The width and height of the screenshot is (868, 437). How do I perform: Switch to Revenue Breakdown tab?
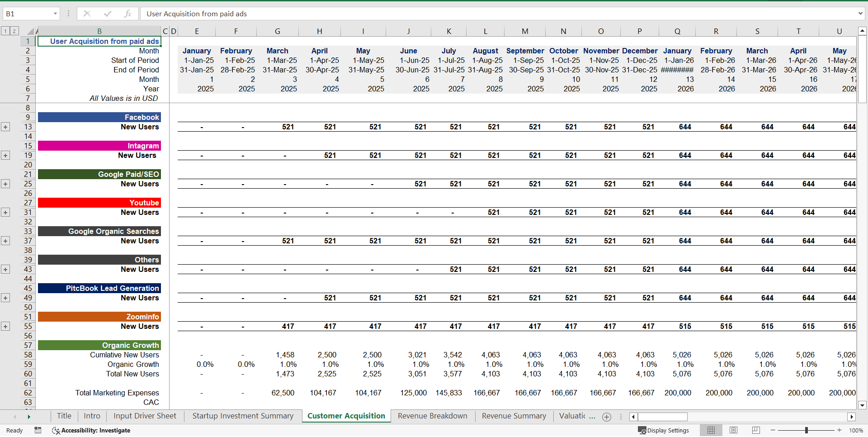pos(433,416)
